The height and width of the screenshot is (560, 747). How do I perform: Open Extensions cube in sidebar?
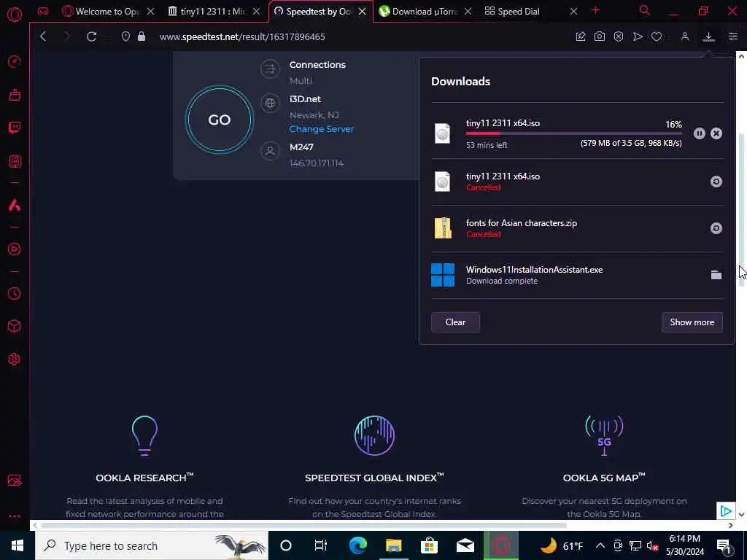(x=15, y=326)
